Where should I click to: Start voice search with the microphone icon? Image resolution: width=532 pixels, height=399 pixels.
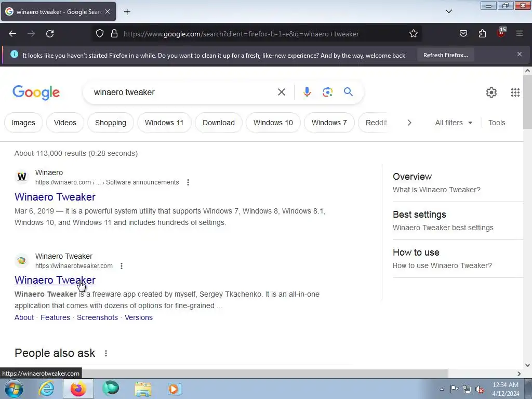(307, 92)
